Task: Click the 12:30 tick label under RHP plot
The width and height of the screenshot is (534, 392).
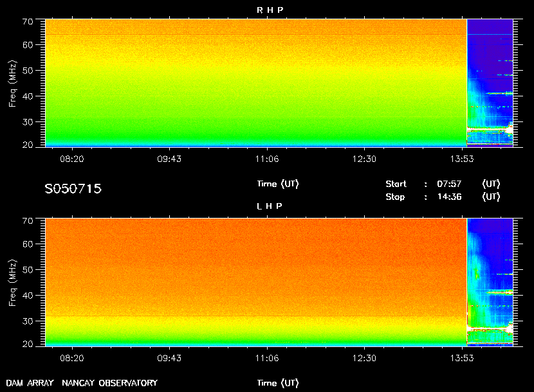Action: 364,159
